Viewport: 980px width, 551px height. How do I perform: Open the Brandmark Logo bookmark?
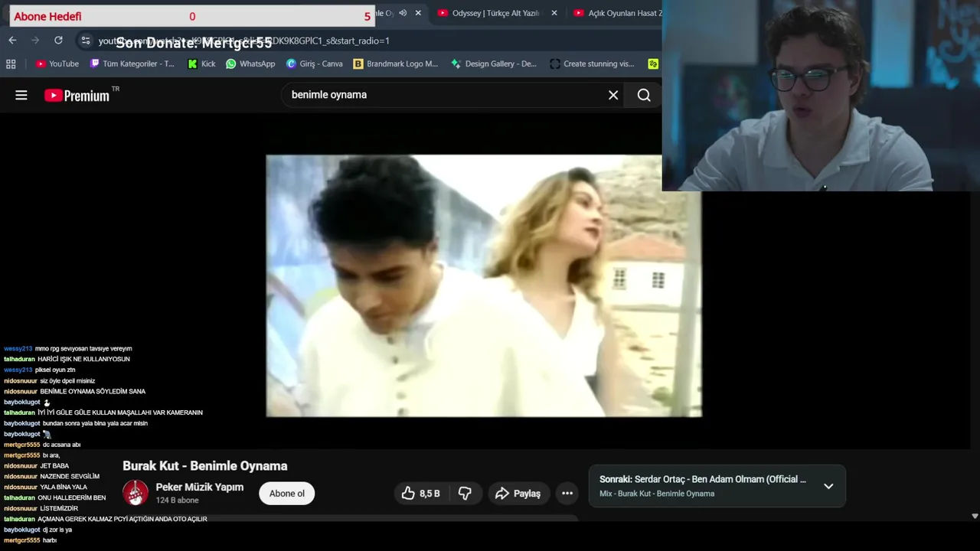pos(395,64)
